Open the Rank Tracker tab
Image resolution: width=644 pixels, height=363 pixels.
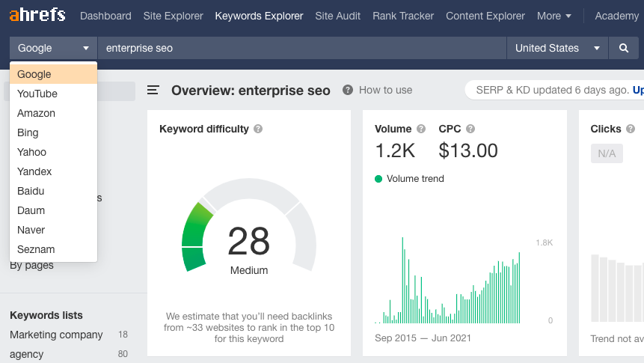click(x=403, y=16)
